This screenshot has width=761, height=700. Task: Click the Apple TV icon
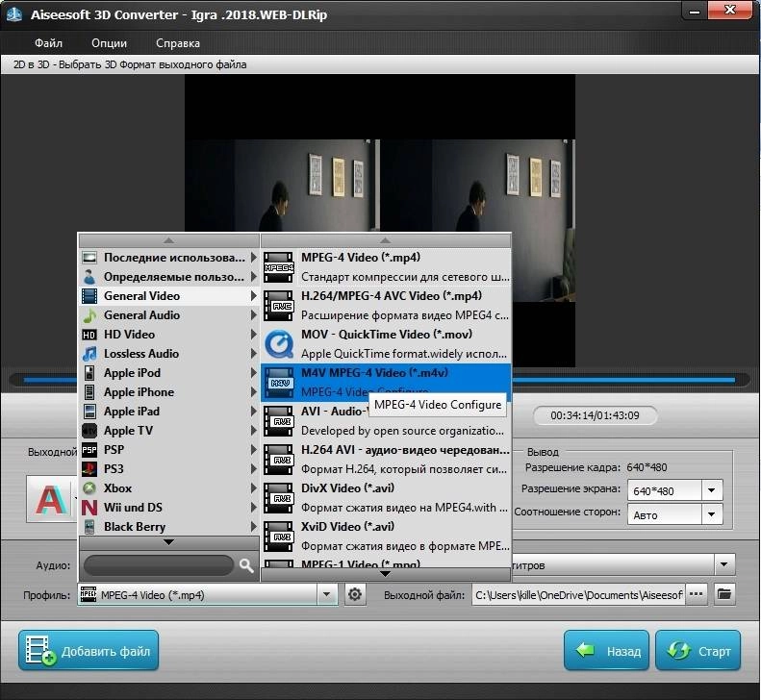pyautogui.click(x=89, y=431)
